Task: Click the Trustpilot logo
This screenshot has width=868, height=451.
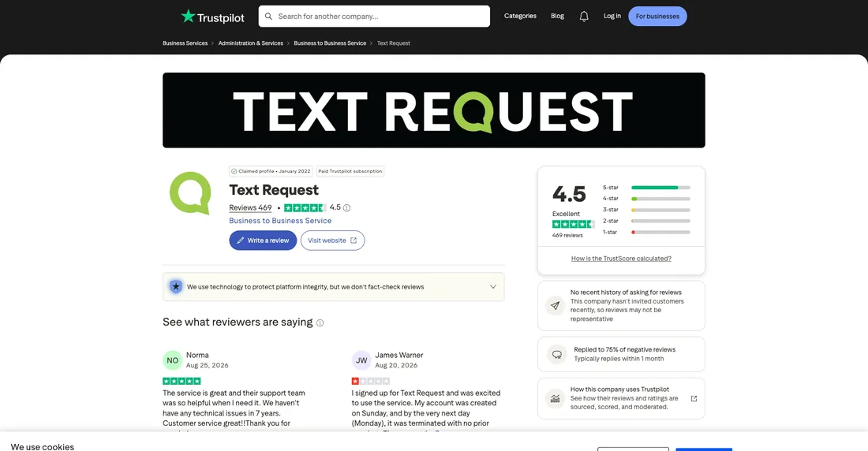Action: point(212,17)
